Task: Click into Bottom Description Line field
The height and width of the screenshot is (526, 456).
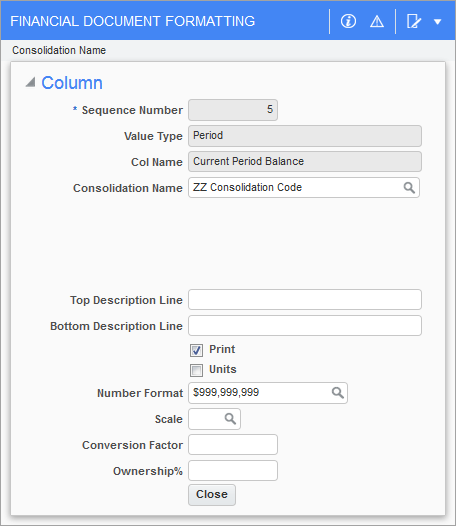Action: pyautogui.click(x=305, y=325)
